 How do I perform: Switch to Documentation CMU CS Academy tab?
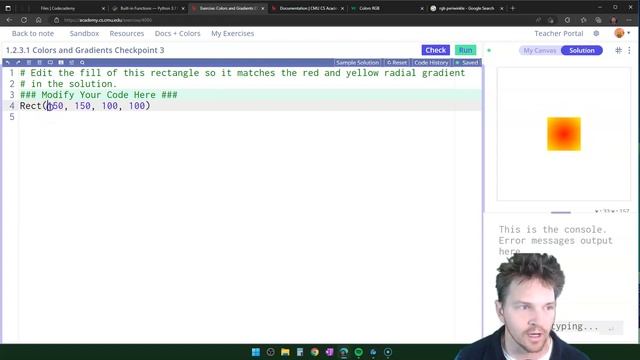(308, 8)
